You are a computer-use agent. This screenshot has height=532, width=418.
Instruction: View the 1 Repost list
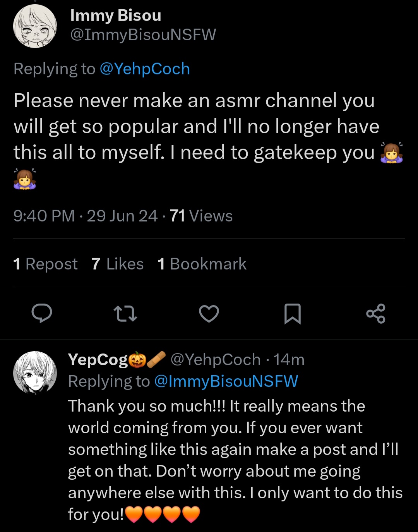pyautogui.click(x=45, y=264)
